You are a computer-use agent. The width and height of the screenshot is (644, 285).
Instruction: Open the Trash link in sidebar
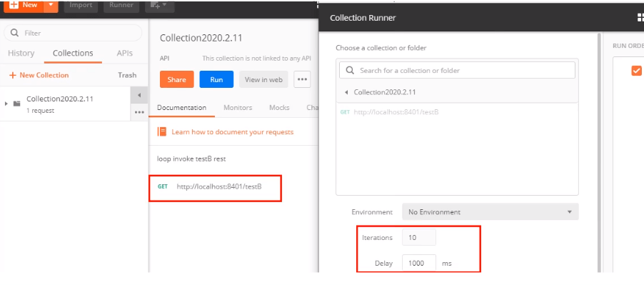coord(127,75)
